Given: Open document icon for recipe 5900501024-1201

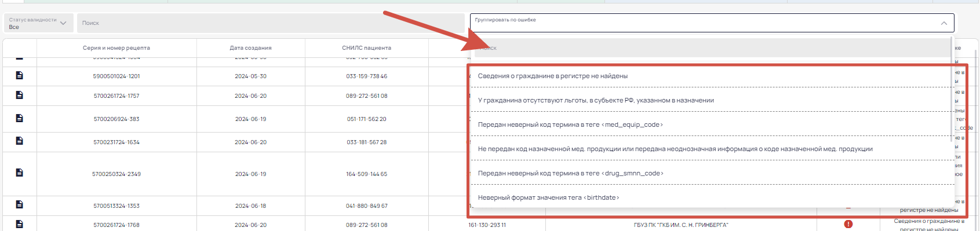Looking at the screenshot, I should click(19, 75).
